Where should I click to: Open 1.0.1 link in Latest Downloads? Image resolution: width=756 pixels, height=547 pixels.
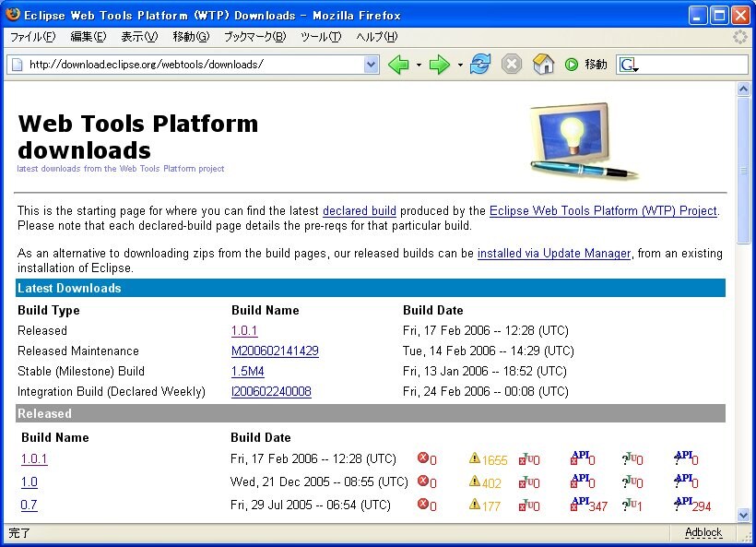(x=244, y=330)
